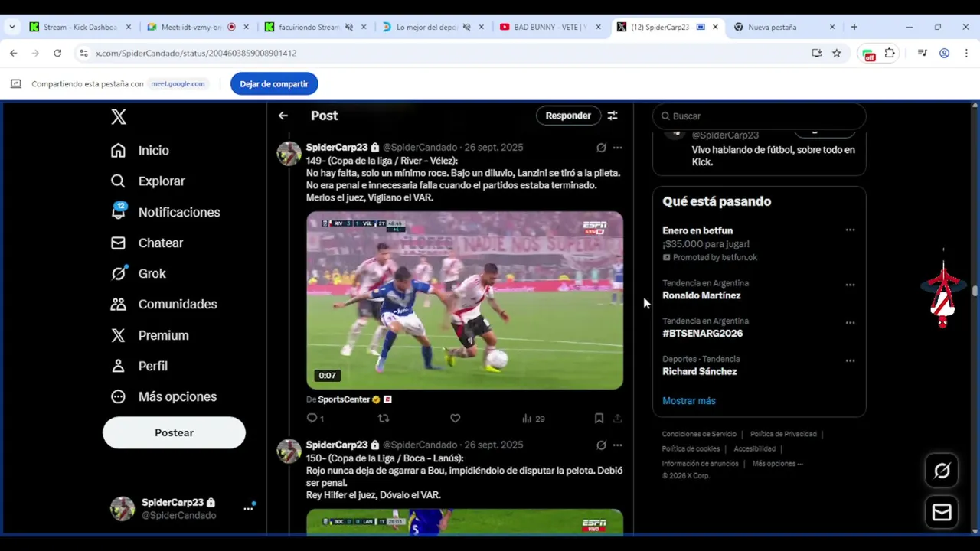Open more options for Ronaldo Martínez trend
Image resolution: width=980 pixels, height=551 pixels.
click(850, 285)
